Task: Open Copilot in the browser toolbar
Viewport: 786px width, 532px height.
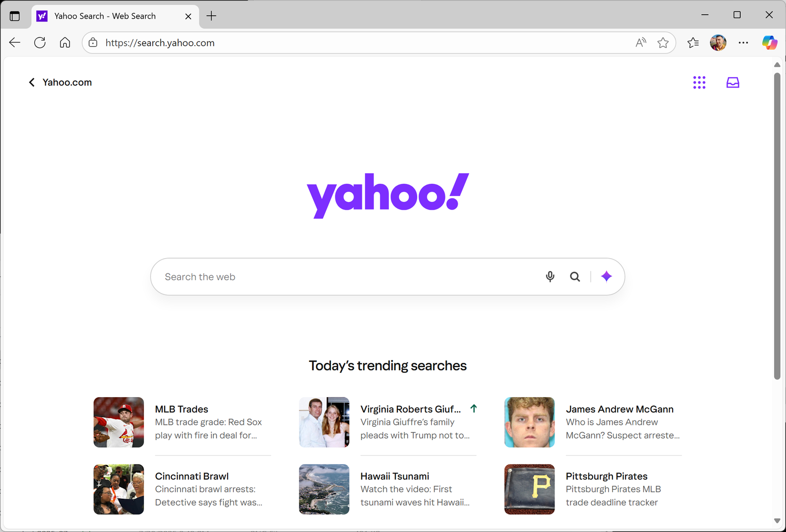Action: coord(769,42)
